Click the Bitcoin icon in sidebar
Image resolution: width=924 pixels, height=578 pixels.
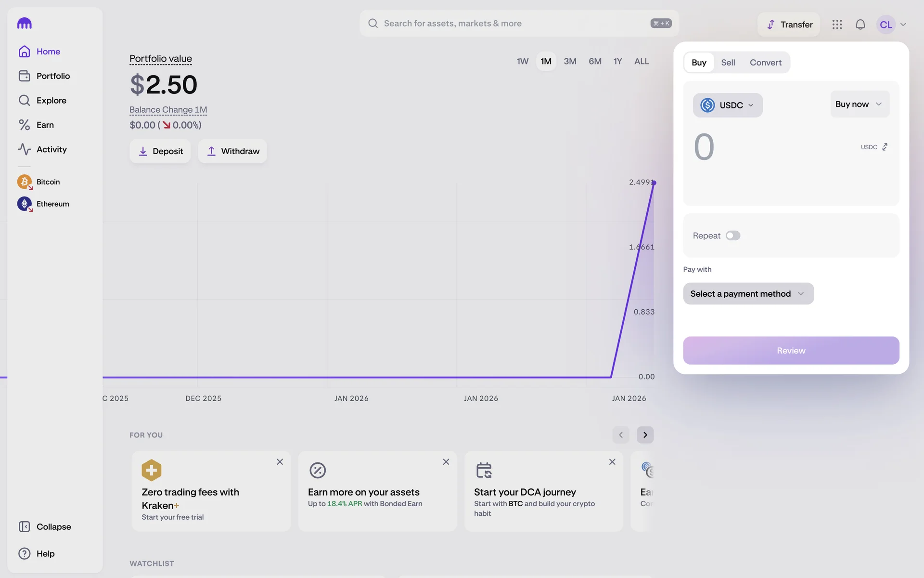coord(25,182)
